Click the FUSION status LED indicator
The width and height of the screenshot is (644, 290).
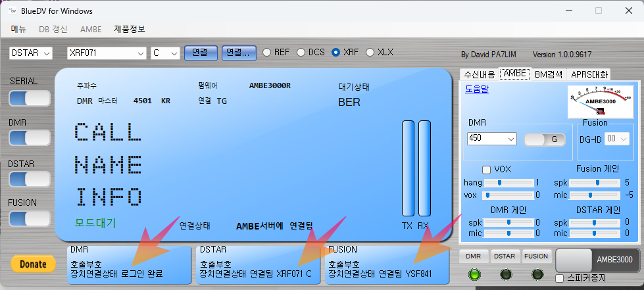tap(537, 274)
